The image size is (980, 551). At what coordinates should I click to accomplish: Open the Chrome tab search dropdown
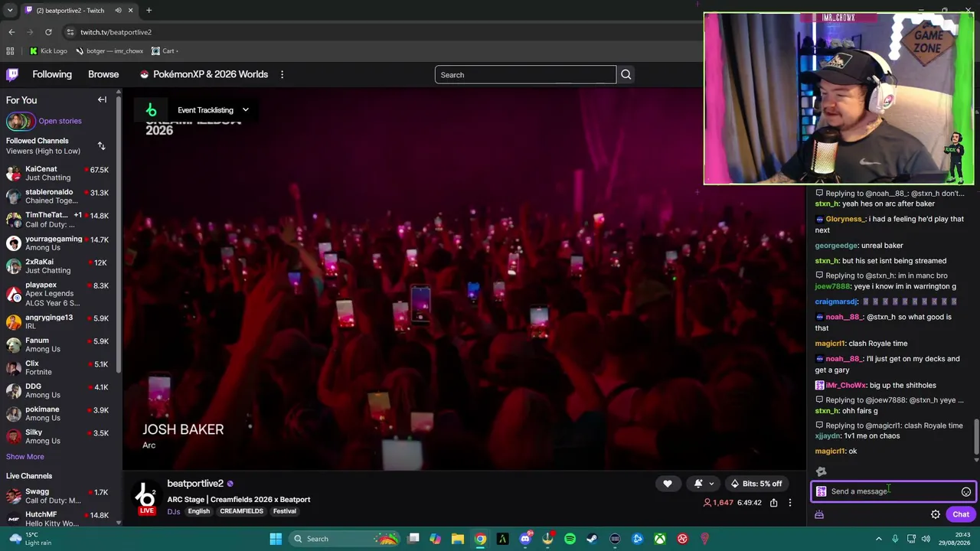11,10
